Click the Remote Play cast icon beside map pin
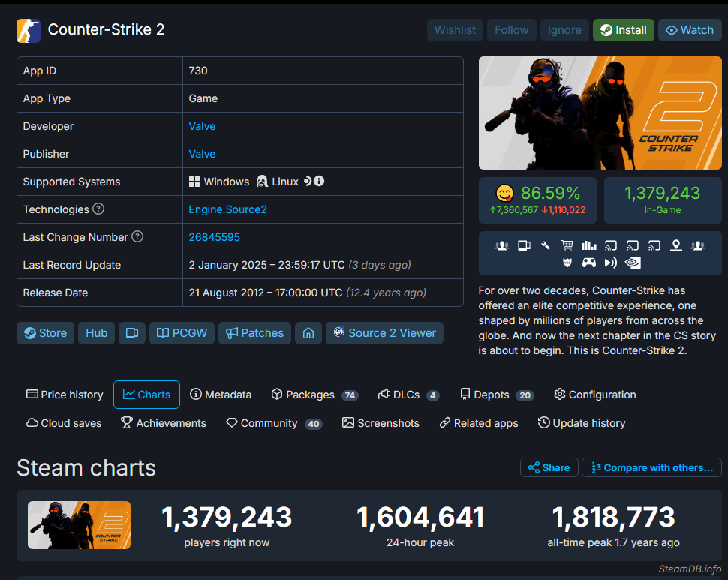The width and height of the screenshot is (728, 580). click(654, 245)
